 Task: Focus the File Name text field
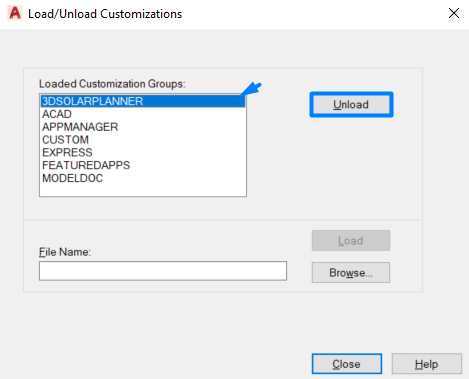(x=163, y=271)
